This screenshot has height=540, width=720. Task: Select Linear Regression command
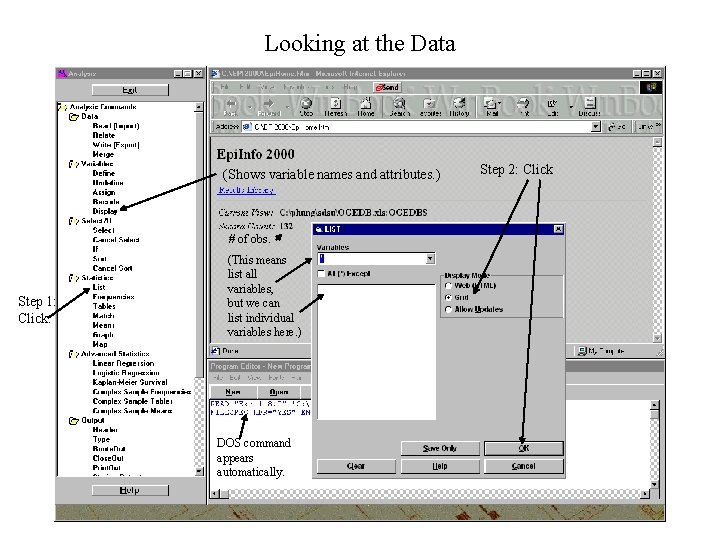[123, 364]
